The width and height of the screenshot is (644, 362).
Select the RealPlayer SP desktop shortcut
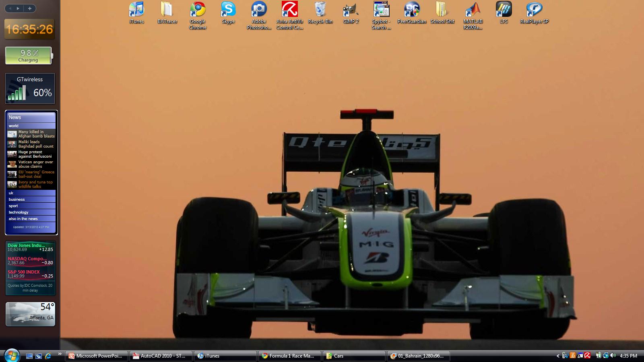click(534, 12)
